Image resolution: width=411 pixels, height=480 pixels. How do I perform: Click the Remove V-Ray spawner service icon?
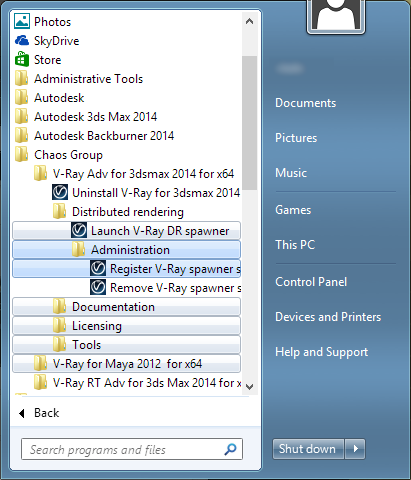click(98, 287)
